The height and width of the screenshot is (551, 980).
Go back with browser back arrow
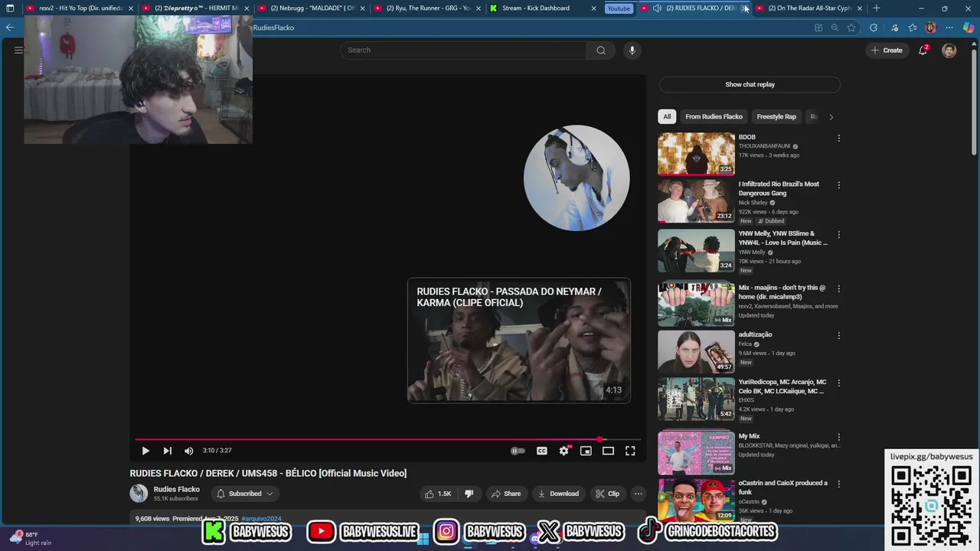pyautogui.click(x=9, y=28)
